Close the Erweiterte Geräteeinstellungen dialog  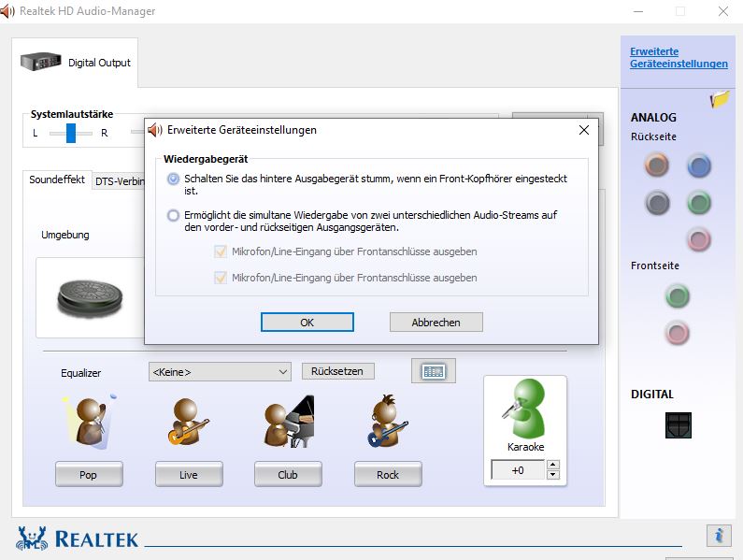[x=584, y=130]
